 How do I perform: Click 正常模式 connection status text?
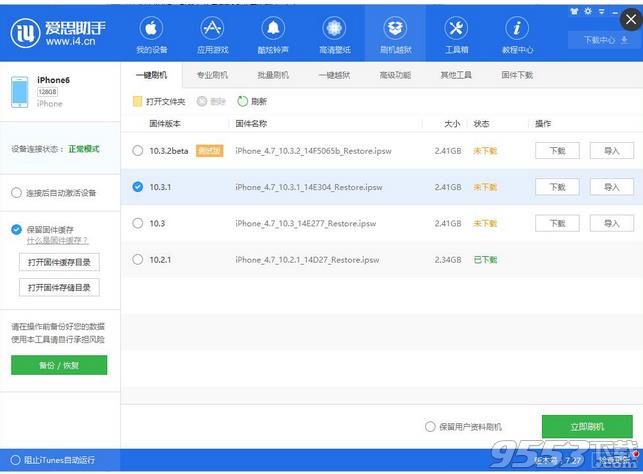(x=84, y=149)
